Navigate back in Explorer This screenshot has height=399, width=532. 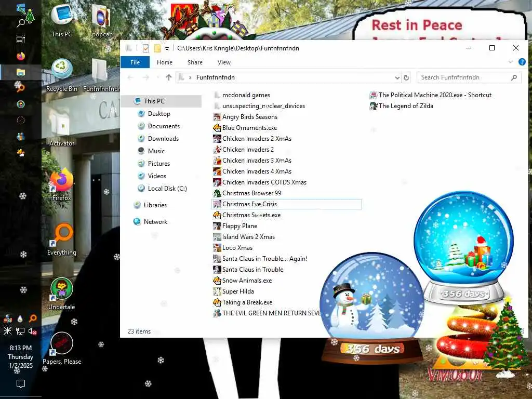(x=130, y=77)
